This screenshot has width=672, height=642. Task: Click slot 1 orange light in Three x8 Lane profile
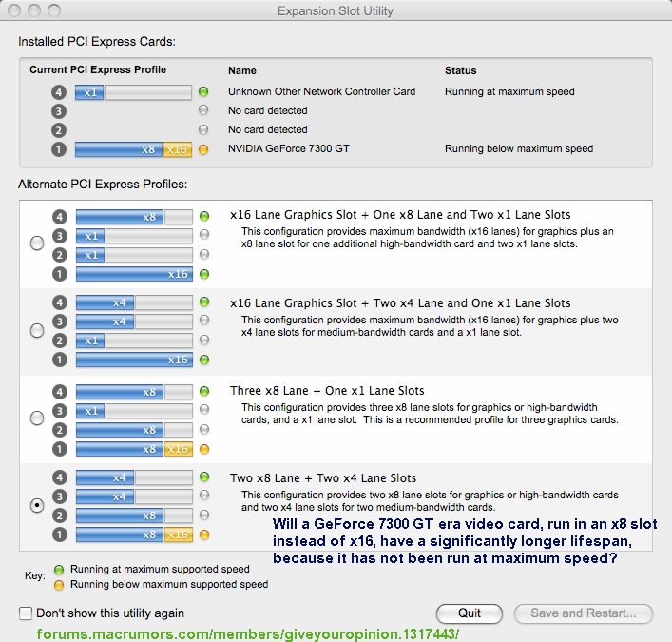[204, 449]
